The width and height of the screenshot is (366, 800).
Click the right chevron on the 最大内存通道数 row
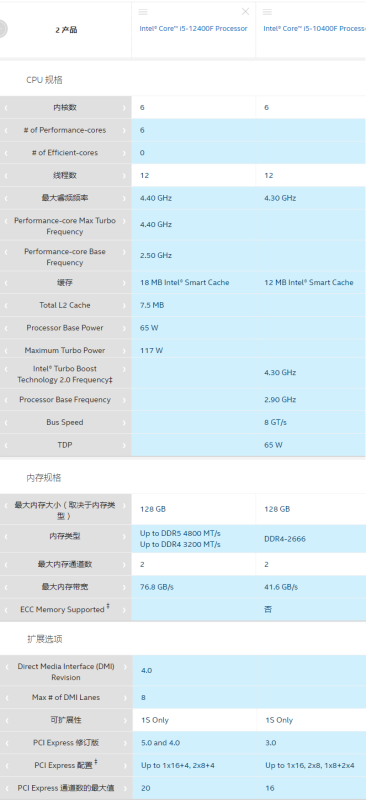tap(125, 564)
